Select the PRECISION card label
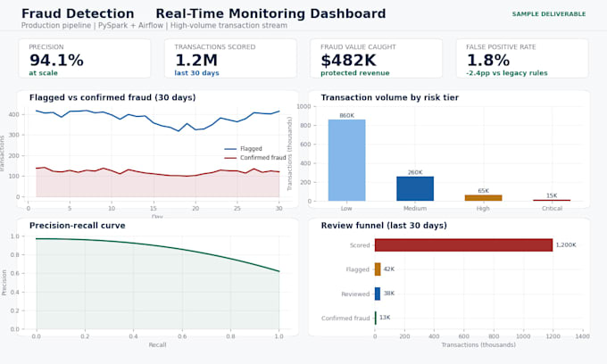 (x=46, y=46)
